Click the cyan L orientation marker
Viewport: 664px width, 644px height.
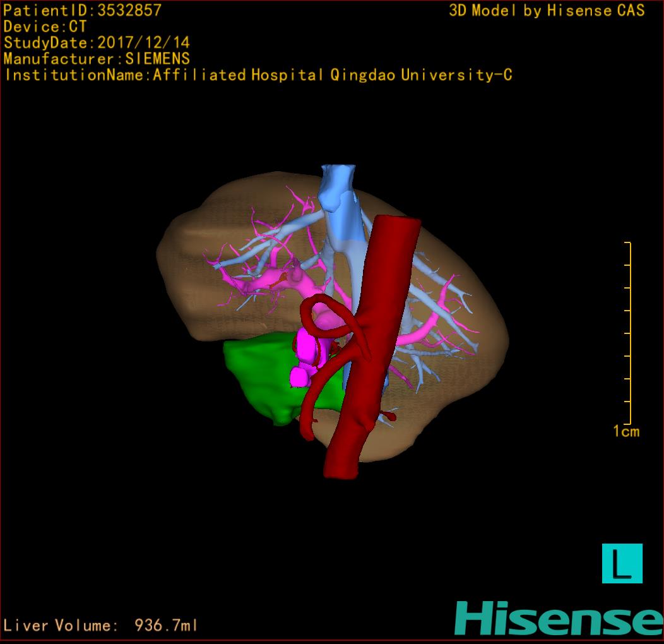(x=622, y=563)
